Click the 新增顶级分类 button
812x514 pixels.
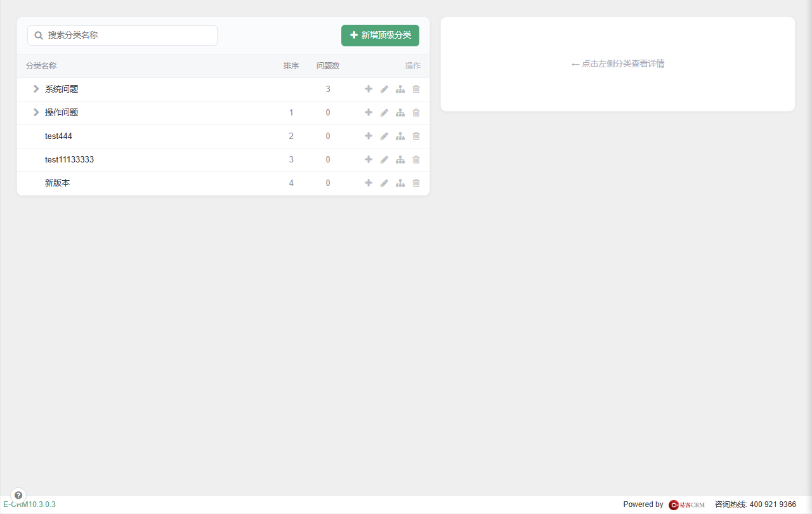click(380, 36)
